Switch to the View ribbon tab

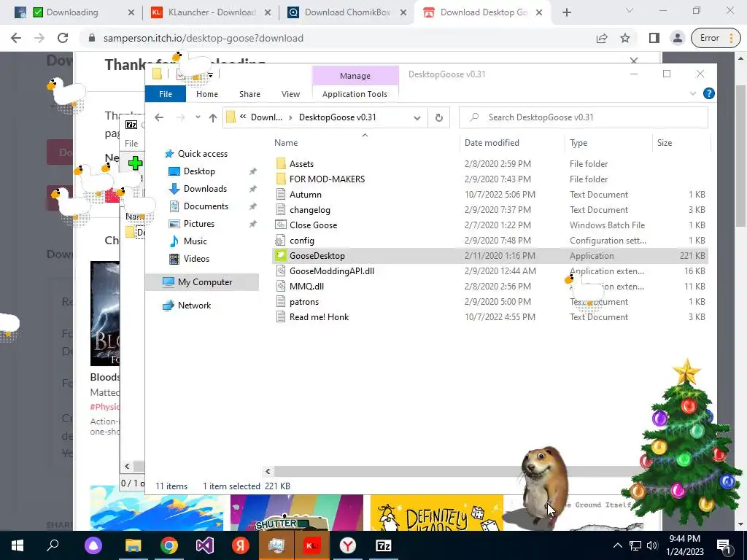pos(290,94)
